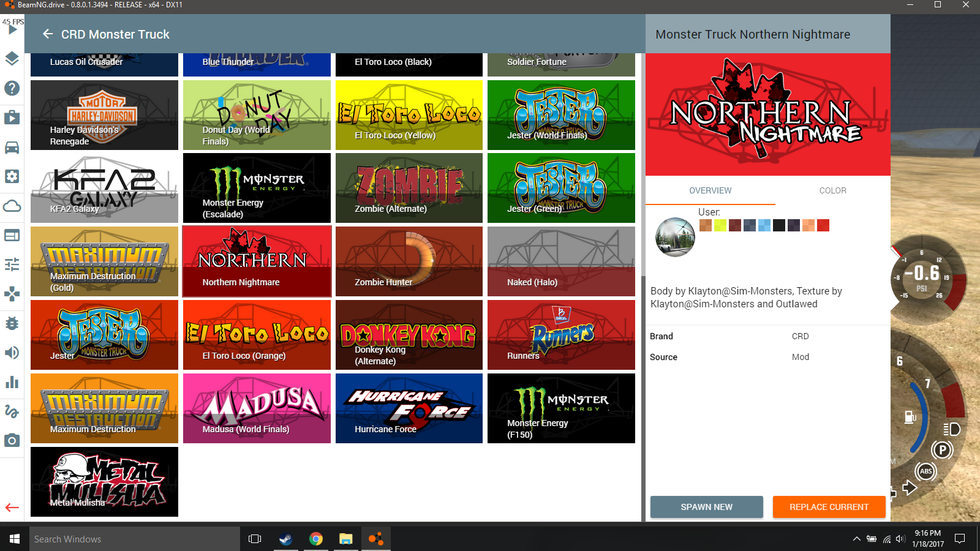Pick the yellow-green user color swatch
Screen dimensions: 980x551
(x=720, y=225)
